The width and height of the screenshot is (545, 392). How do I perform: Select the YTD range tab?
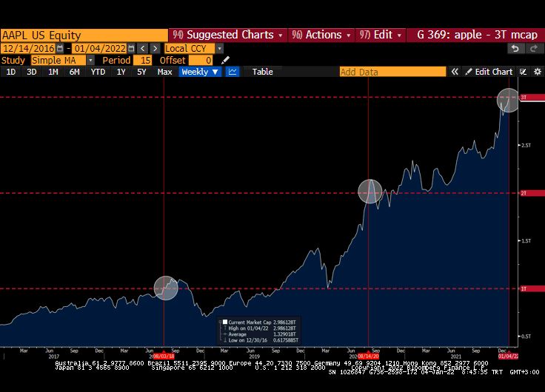[98, 72]
